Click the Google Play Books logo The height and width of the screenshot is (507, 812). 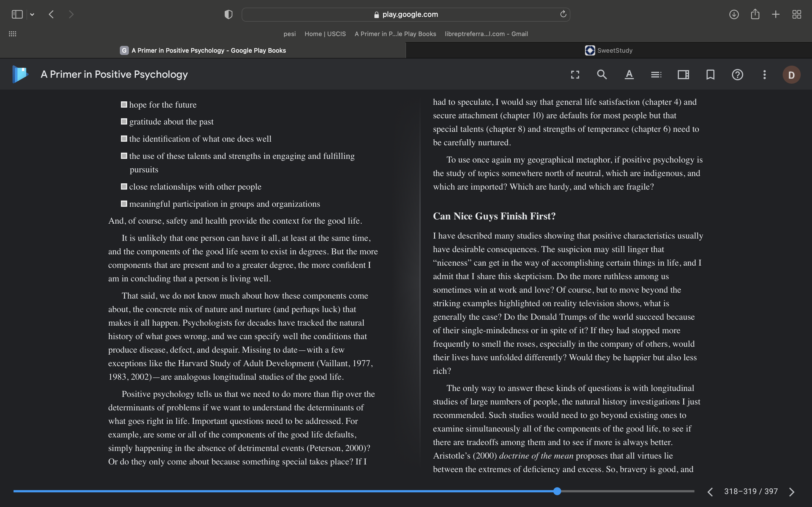point(20,74)
